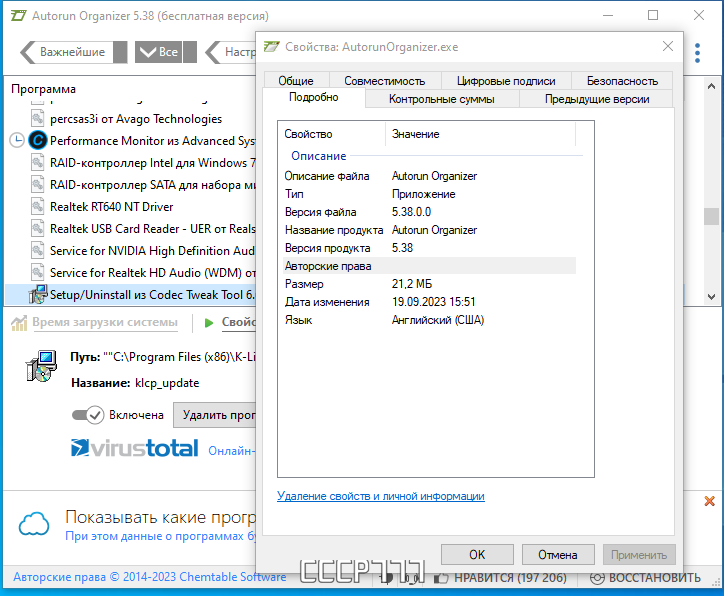Click the Восстановить restore icon

597,578
